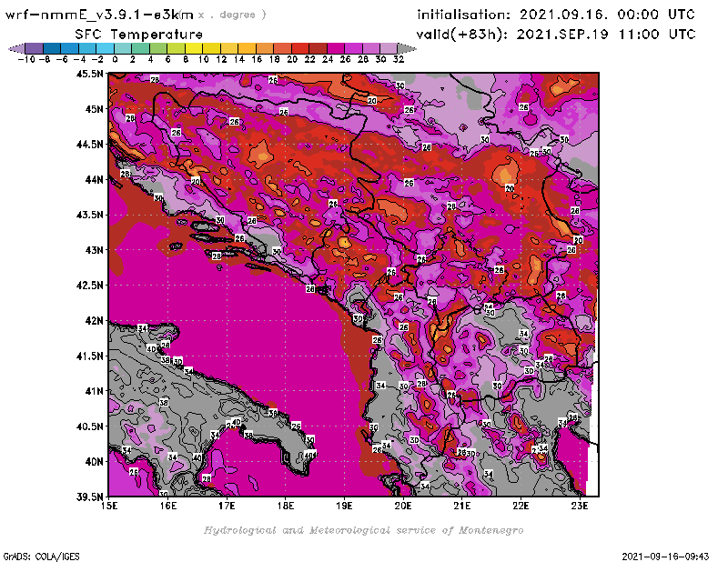
Task: Click the SFC Temperature heading
Action: 139,35
